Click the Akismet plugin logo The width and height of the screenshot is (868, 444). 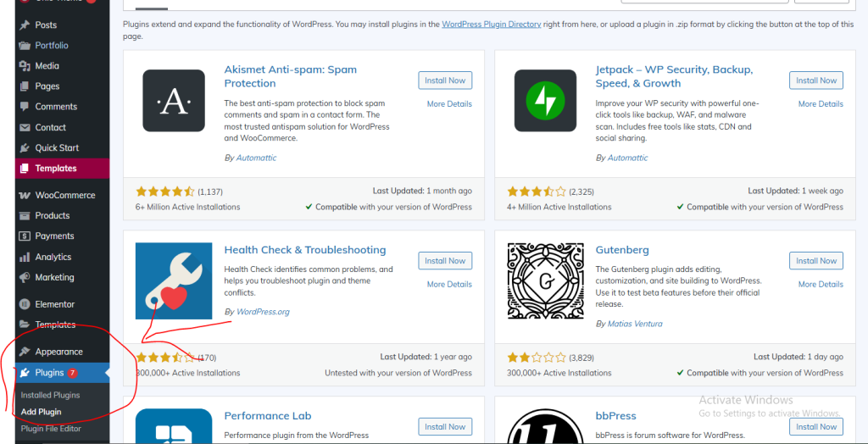(x=174, y=101)
